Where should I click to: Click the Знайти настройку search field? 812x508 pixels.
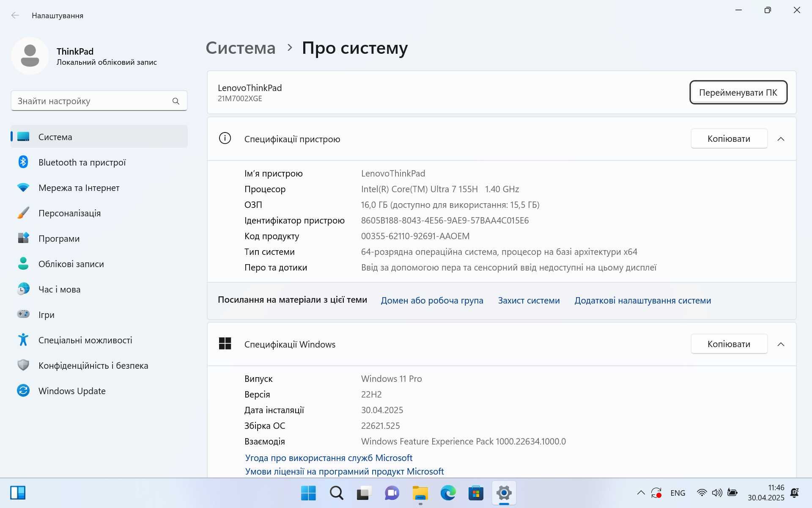(99, 101)
